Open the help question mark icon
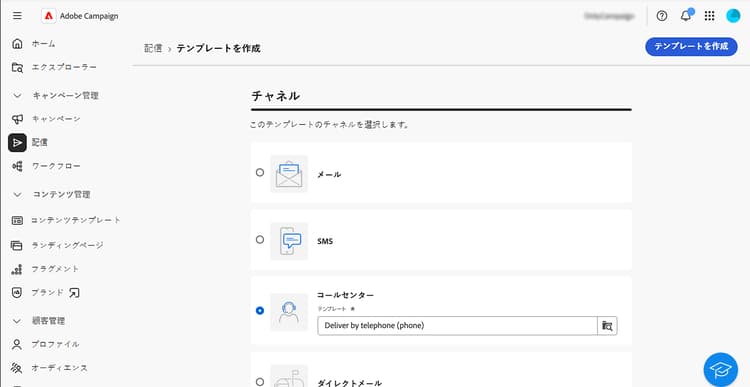This screenshot has width=750, height=387. (x=662, y=16)
